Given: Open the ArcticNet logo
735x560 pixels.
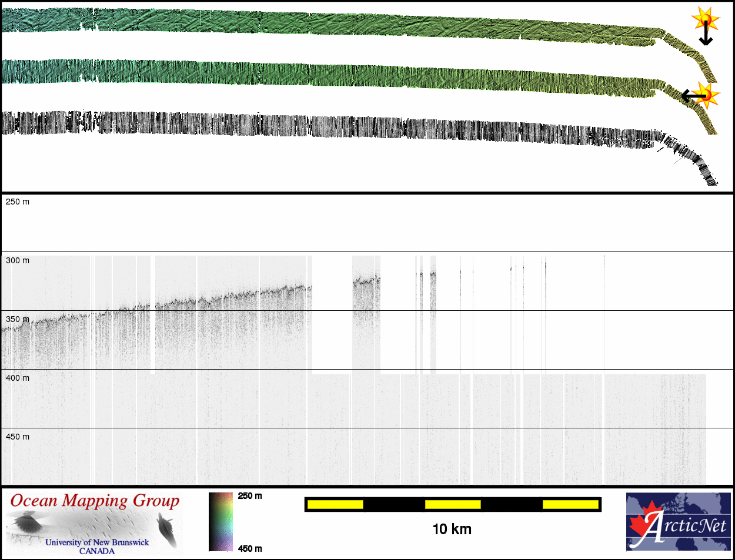Looking at the screenshot, I should 678,522.
